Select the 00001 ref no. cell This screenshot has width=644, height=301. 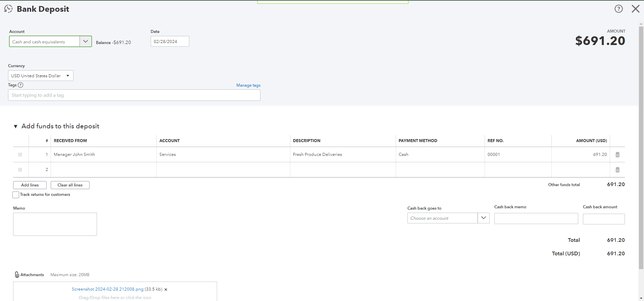518,155
